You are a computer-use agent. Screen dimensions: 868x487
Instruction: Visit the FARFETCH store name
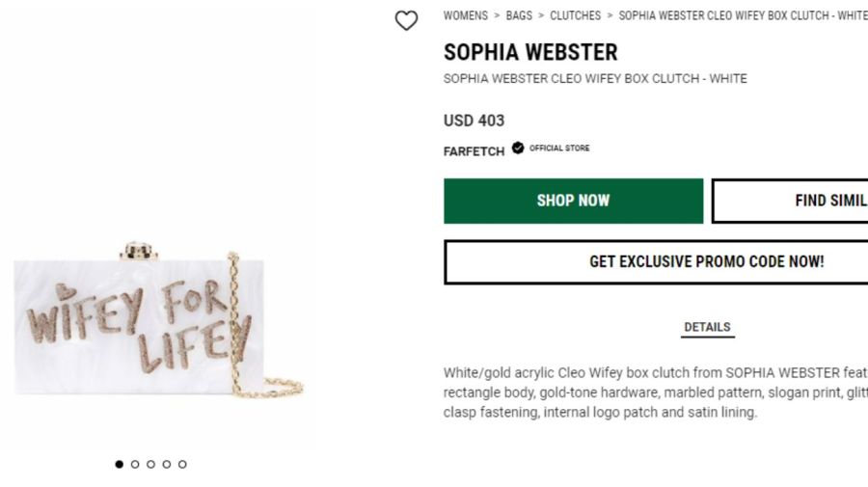pos(474,151)
